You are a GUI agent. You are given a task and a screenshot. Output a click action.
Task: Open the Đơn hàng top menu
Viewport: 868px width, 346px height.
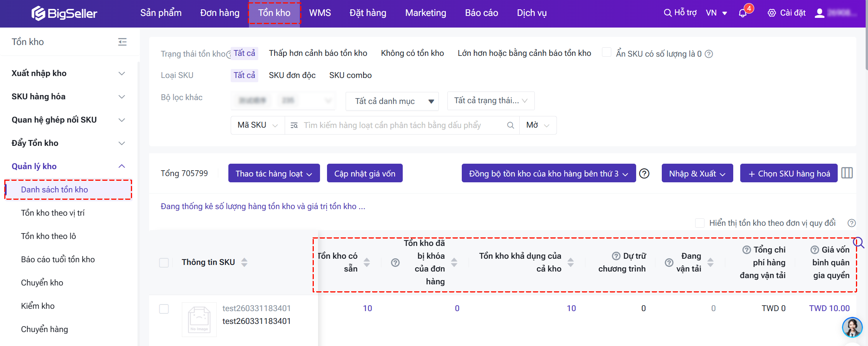tap(220, 13)
